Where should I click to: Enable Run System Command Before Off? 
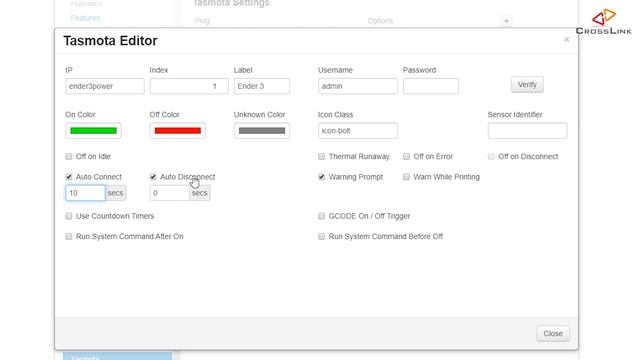[x=322, y=236]
